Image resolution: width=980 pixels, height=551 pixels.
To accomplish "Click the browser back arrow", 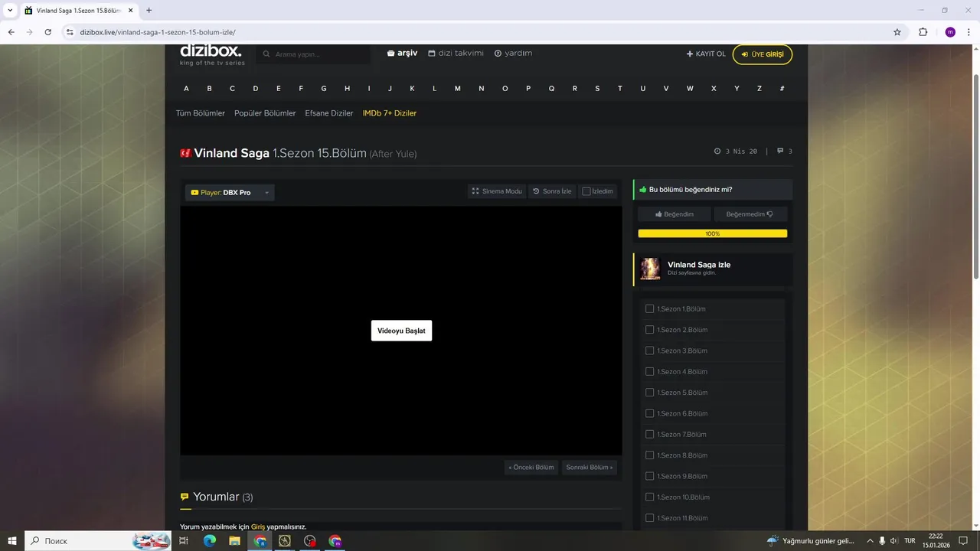I will pos(11,32).
